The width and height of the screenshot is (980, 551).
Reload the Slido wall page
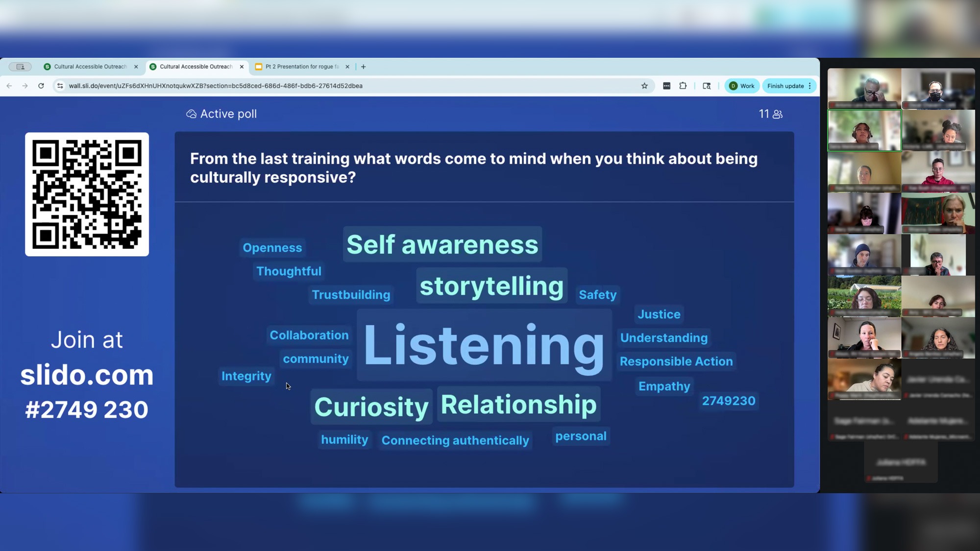41,86
